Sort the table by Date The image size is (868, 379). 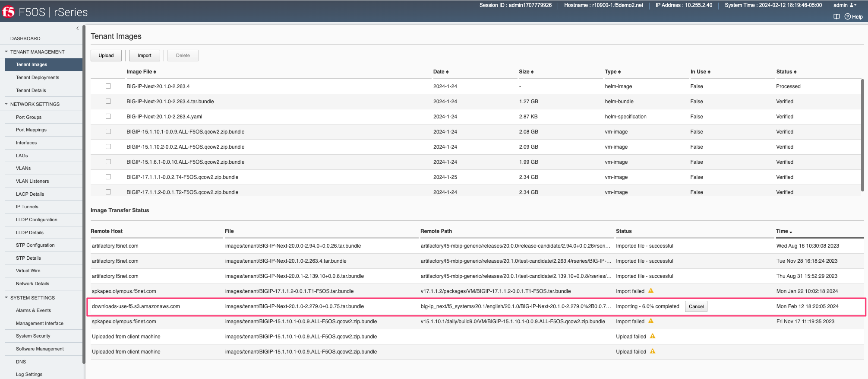pyautogui.click(x=441, y=72)
